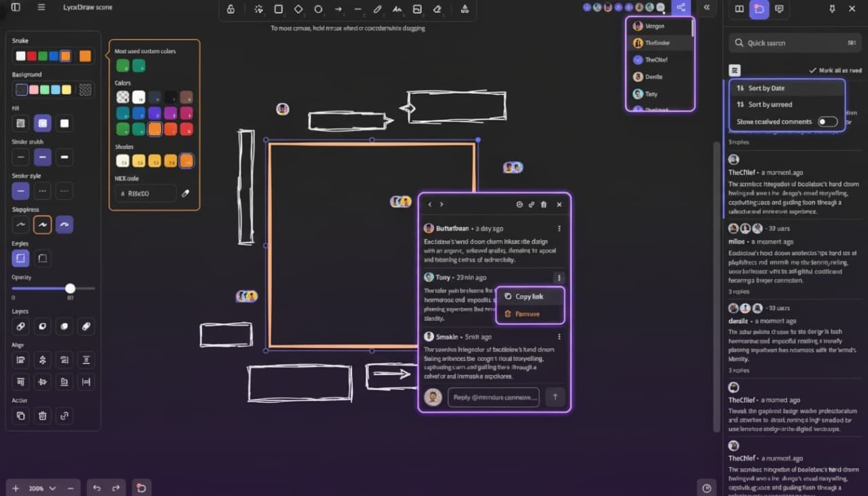Select the Arrow tool
The height and width of the screenshot is (496, 868).
[337, 9]
